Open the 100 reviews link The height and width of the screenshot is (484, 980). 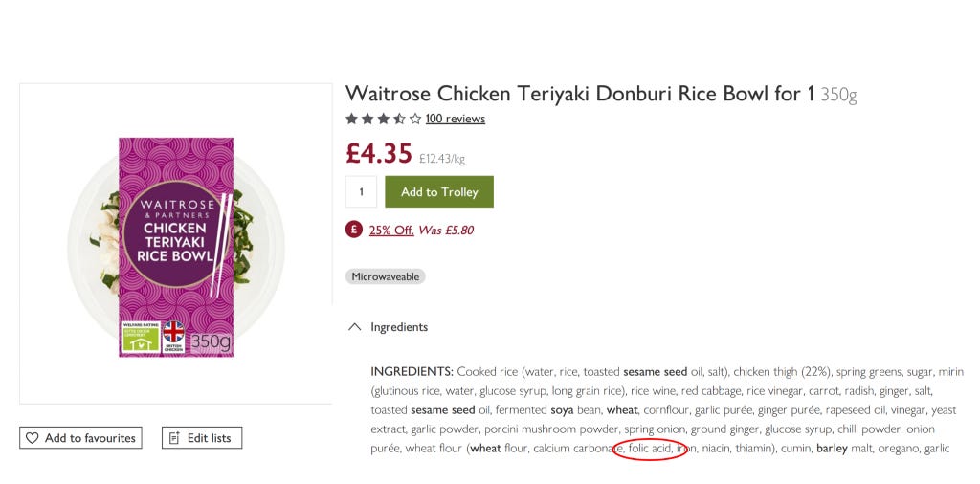click(x=455, y=119)
